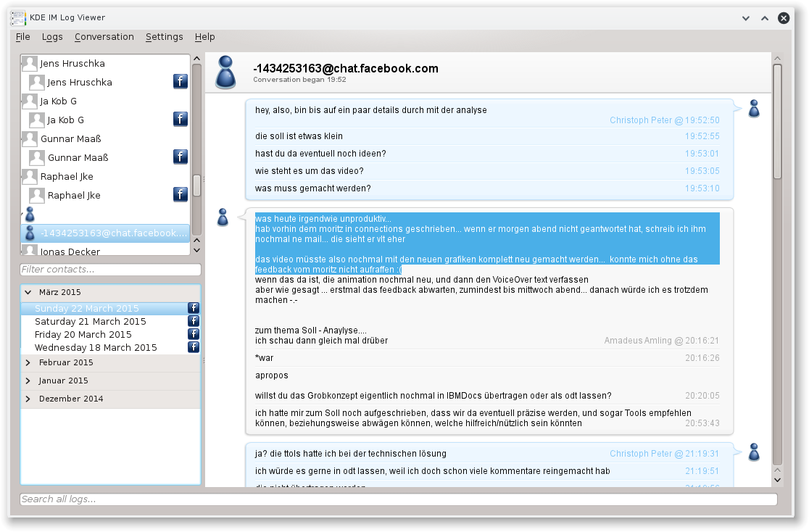Click the message starting 'willst du das Grobkonzept'
This screenshot has height=532, width=809.
tap(433, 396)
